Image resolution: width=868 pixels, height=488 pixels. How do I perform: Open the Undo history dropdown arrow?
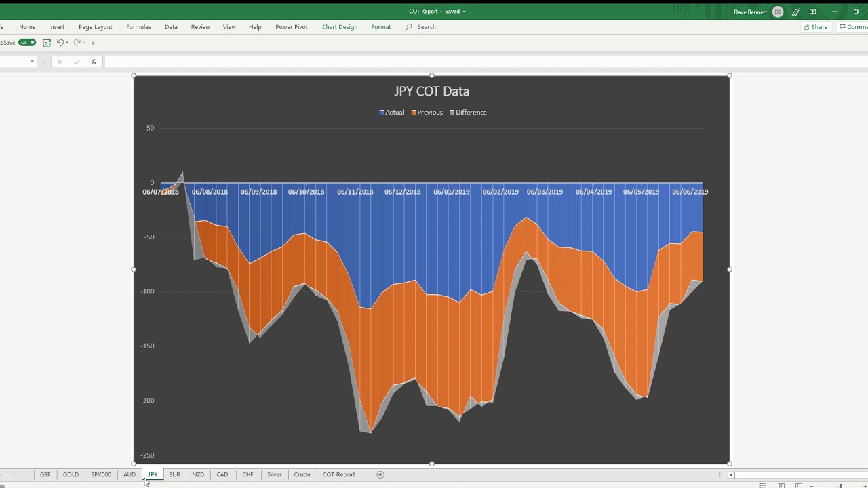67,43
